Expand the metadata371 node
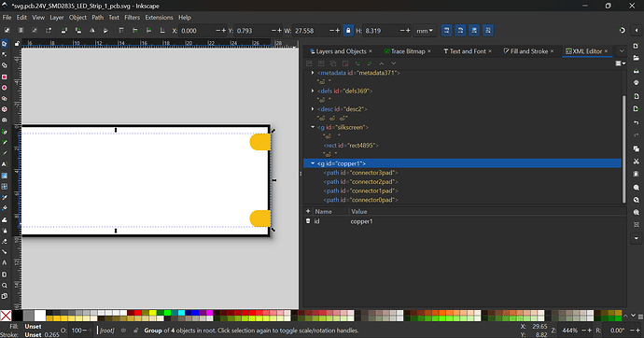This screenshot has height=338, width=644. [313, 73]
